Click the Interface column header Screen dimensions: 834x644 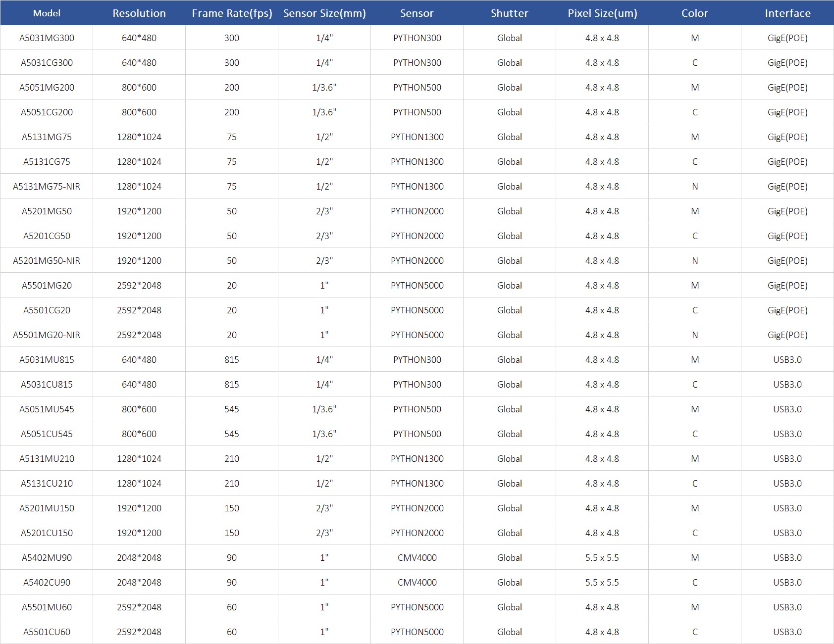787,13
